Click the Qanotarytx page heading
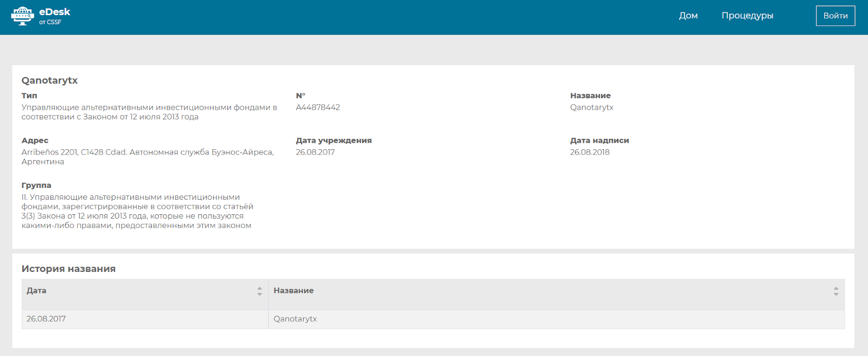The width and height of the screenshot is (868, 356). click(49, 80)
